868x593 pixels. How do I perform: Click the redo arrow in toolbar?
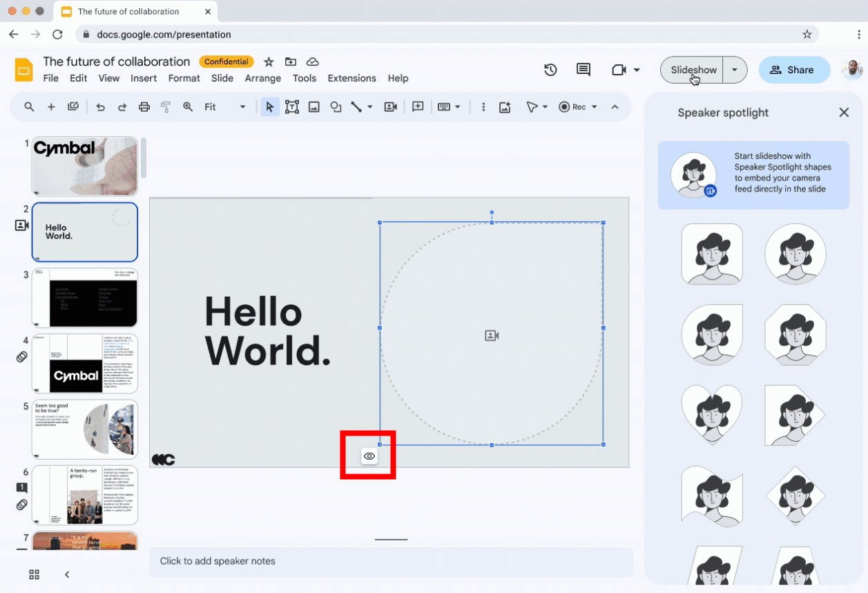(122, 107)
